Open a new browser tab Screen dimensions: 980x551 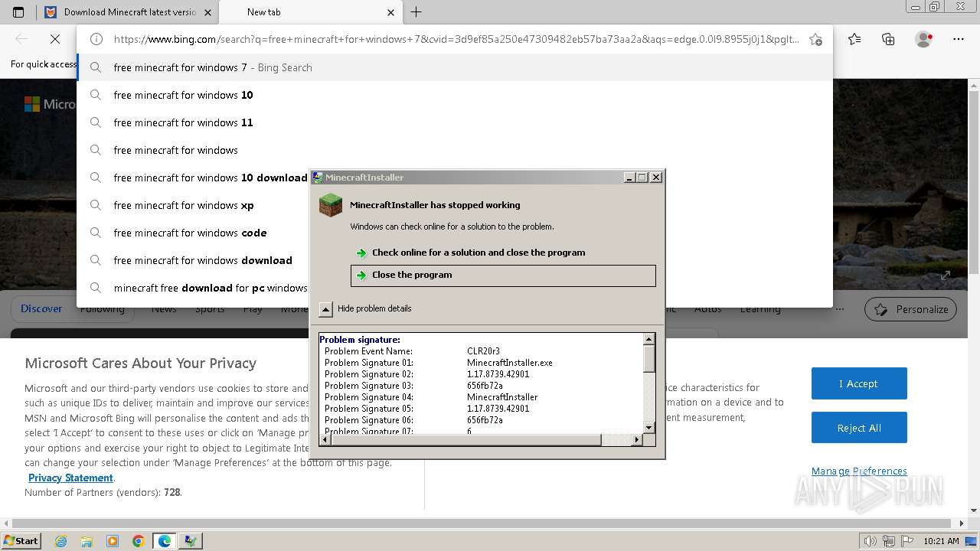click(416, 12)
